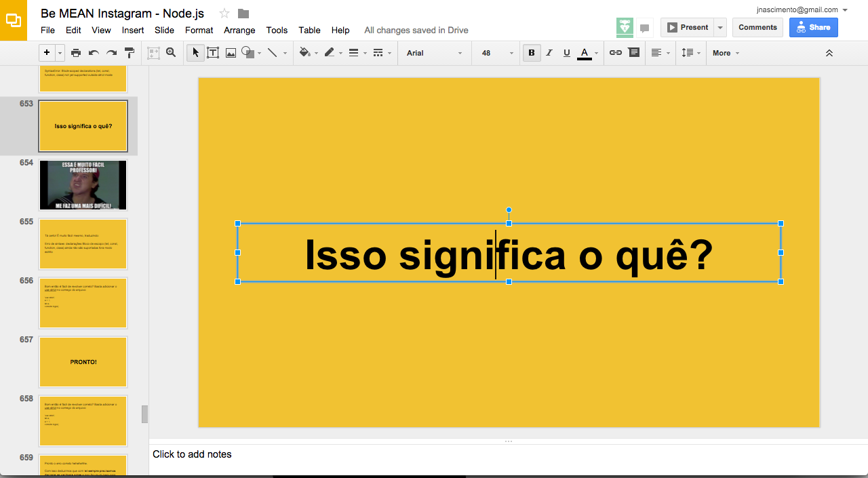This screenshot has width=868, height=478.
Task: Click All changes saved in Drive
Action: point(416,30)
